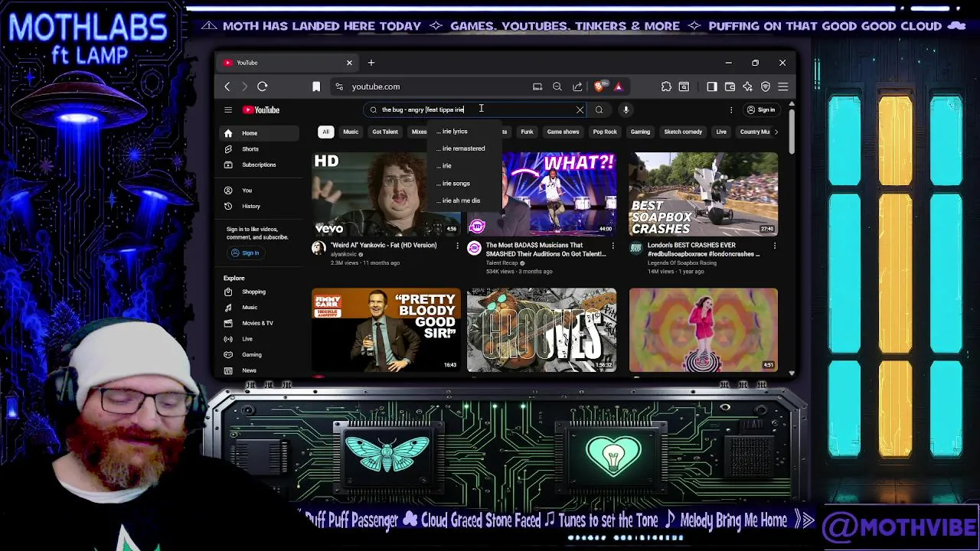This screenshot has width=980, height=551.
Task: Click the Brave Rewards triangle icon
Action: [618, 86]
